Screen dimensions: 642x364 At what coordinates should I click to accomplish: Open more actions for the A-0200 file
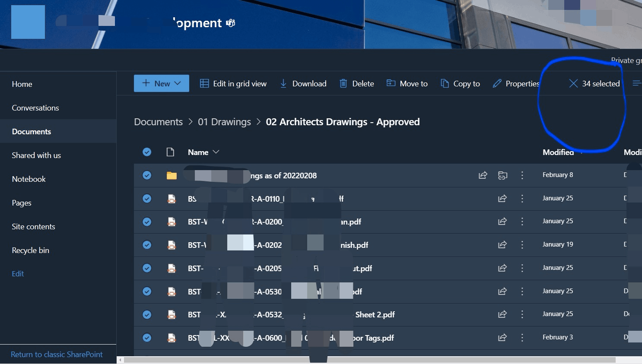(x=522, y=222)
